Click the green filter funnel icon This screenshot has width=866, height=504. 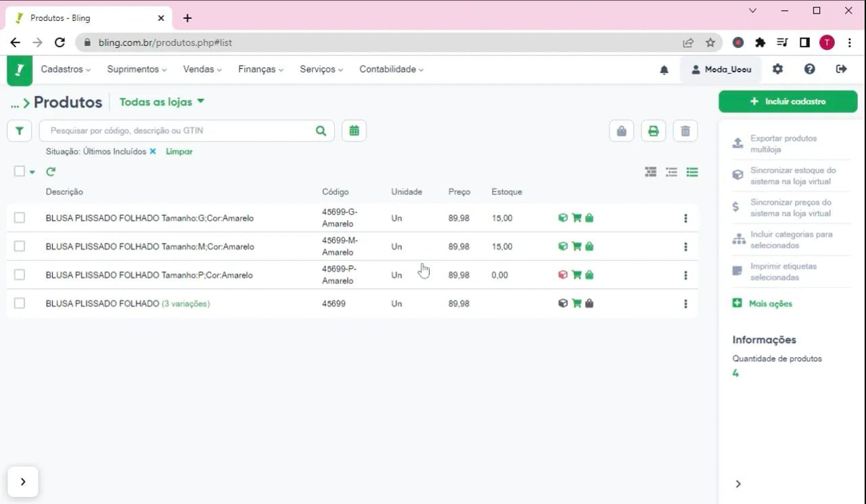point(20,131)
